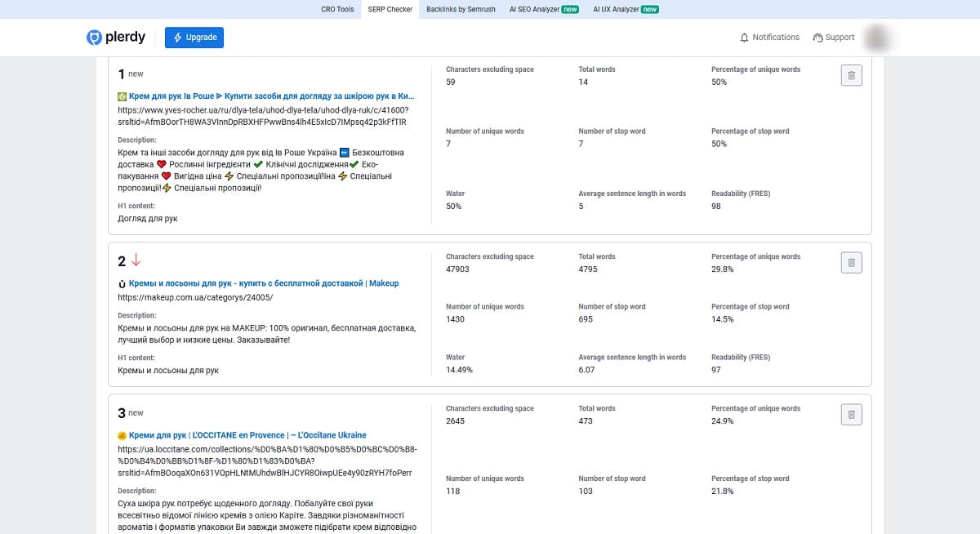Image resolution: width=980 pixels, height=534 pixels.
Task: Click the lightning icon on the Upgrade button
Action: tap(178, 38)
